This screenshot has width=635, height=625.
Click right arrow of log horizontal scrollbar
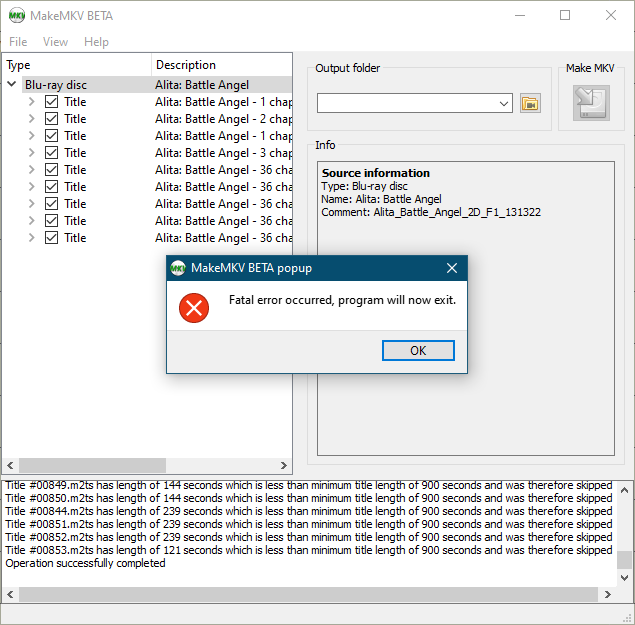[607, 595]
